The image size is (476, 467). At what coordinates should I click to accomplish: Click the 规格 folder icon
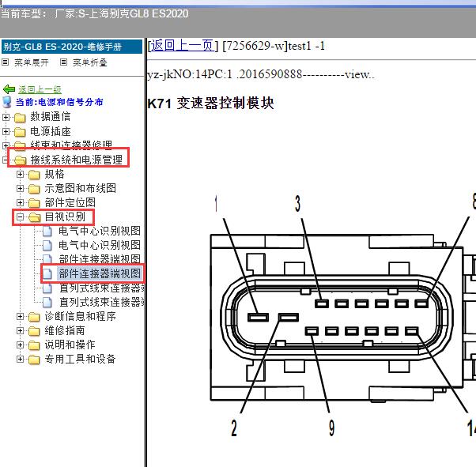[34, 175]
